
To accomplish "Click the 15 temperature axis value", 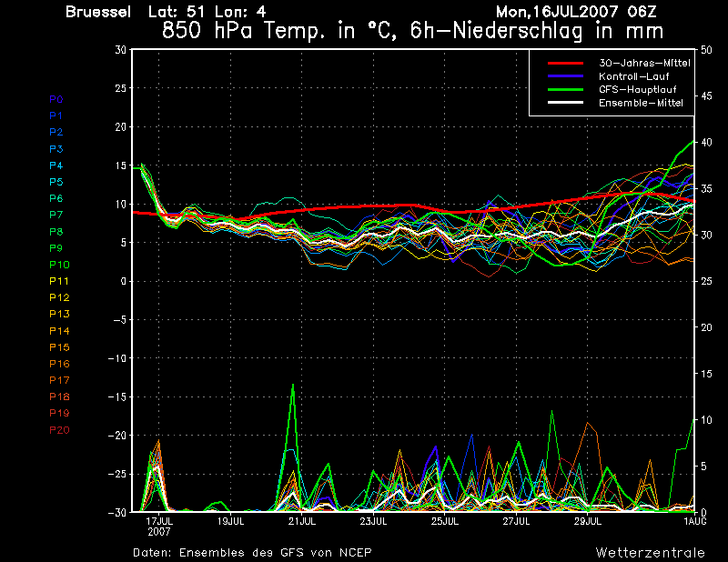I will coord(121,166).
